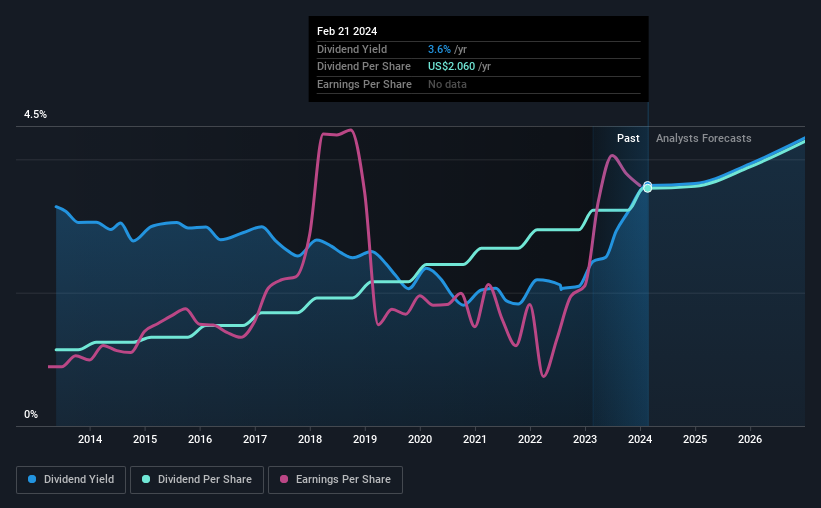Click the Analysts Forecasts label

pos(703,138)
